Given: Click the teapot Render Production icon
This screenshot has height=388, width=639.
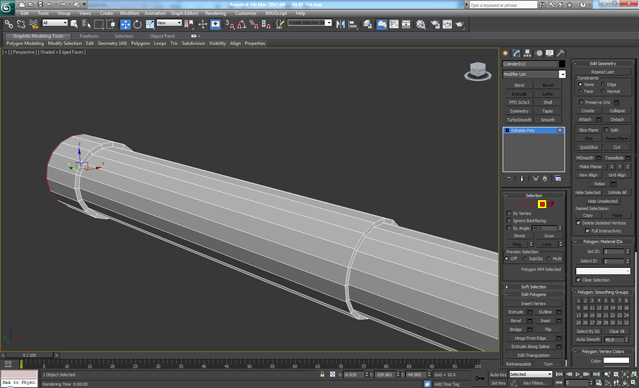Looking at the screenshot, I should coord(460,24).
